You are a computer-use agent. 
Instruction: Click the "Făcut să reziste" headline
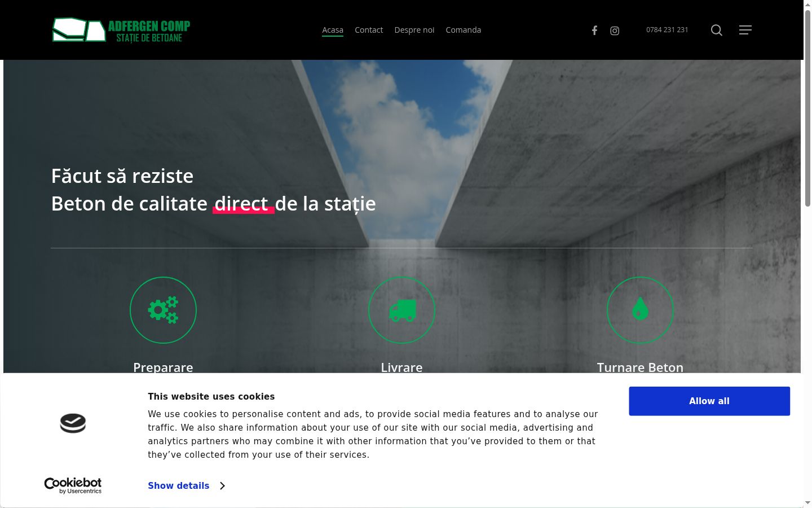(122, 176)
